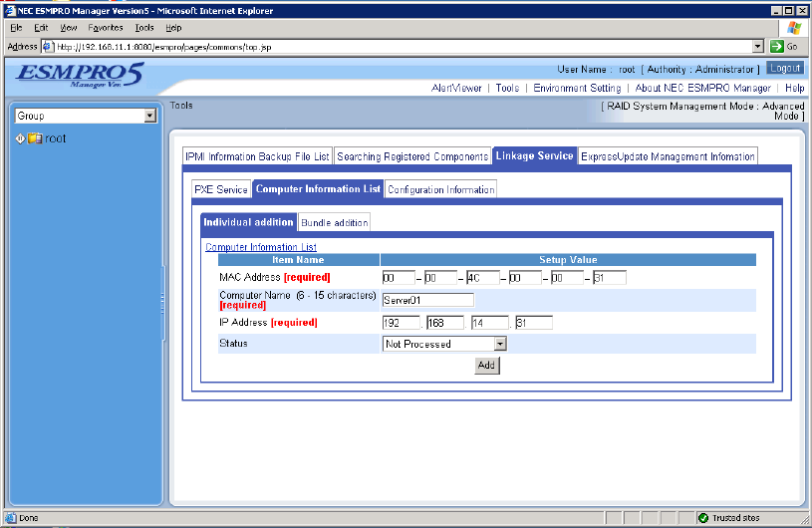The width and height of the screenshot is (812, 528).
Task: Click the last MAC address field with 31
Action: (x=610, y=278)
